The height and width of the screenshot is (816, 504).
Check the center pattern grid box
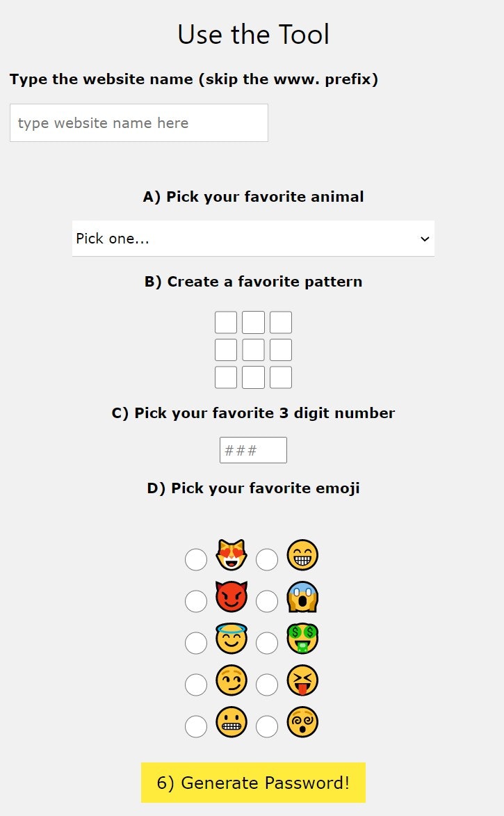click(x=253, y=350)
